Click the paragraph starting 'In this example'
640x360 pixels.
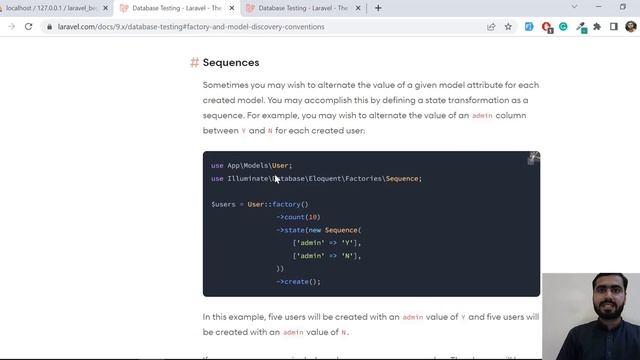point(371,324)
